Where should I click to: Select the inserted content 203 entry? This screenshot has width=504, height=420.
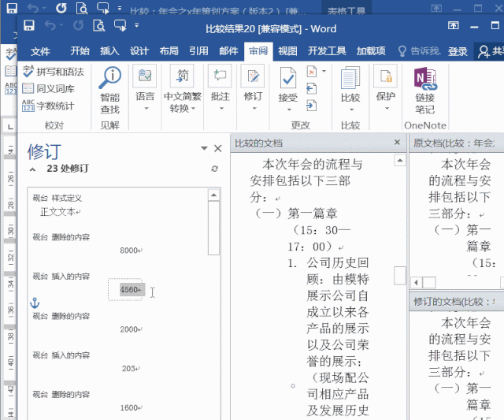pos(131,369)
